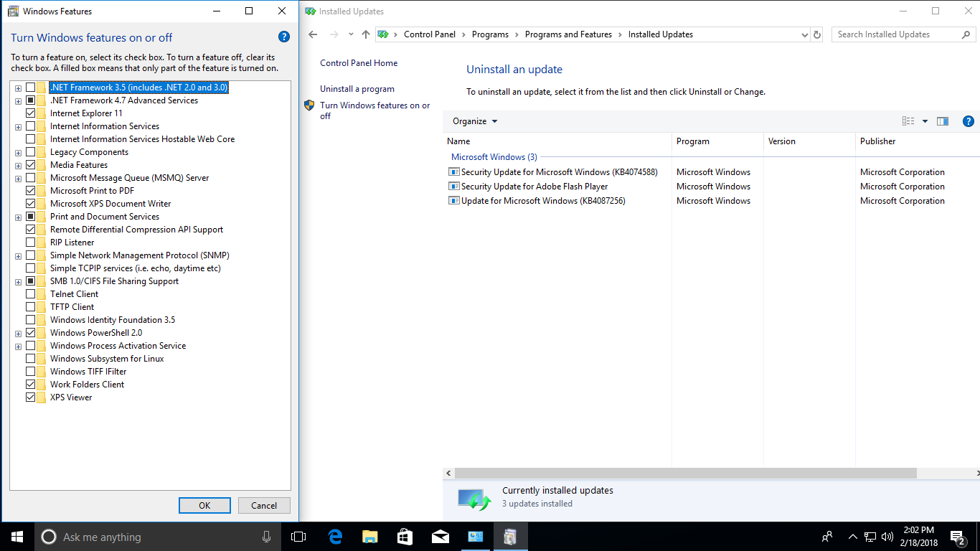This screenshot has width=980, height=551.
Task: Check Internet Information Services Hostable Web Core
Action: (30, 139)
